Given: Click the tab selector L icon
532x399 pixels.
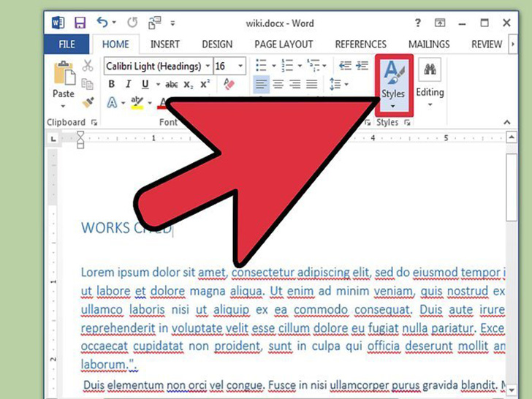Looking at the screenshot, I should pos(53,139).
